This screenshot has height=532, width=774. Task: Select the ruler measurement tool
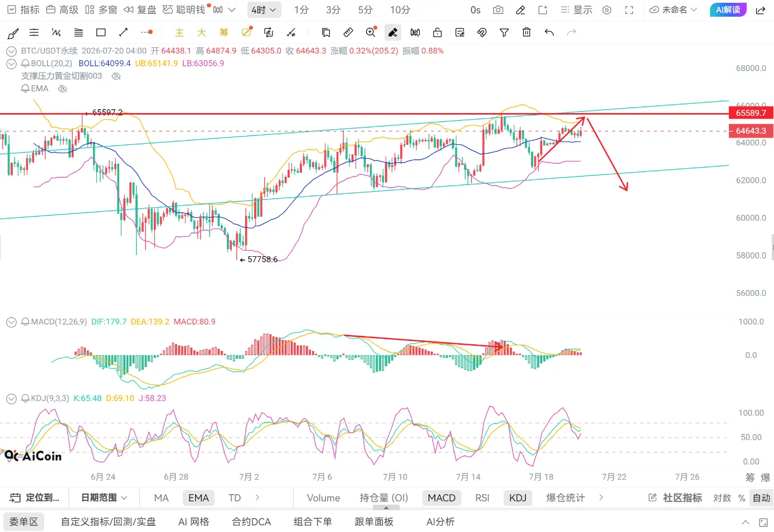[348, 33]
